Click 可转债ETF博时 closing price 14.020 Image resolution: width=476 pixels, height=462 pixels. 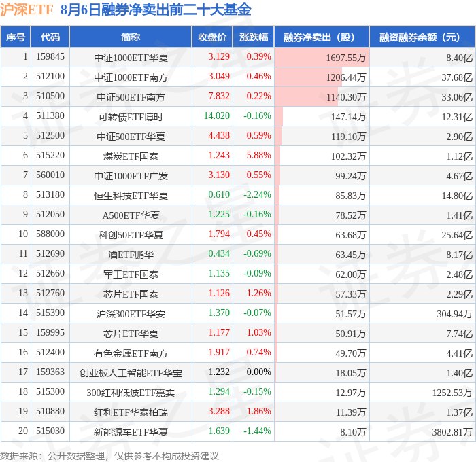pyautogui.click(x=216, y=116)
